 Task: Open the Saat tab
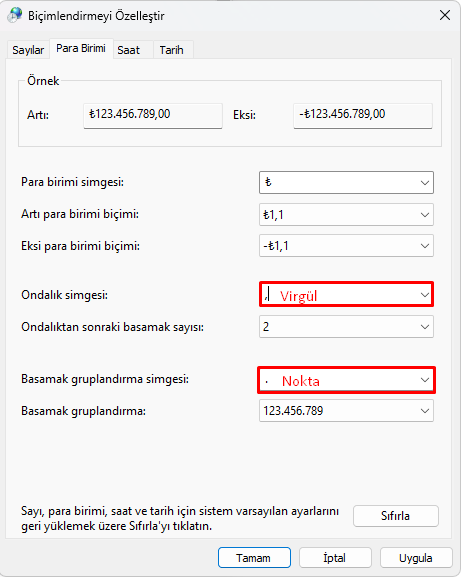(128, 50)
